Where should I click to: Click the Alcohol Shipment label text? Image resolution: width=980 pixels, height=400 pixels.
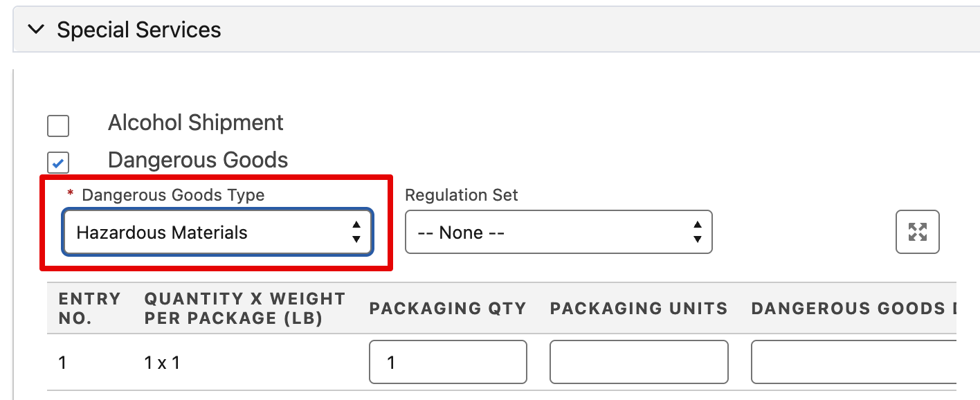click(x=196, y=122)
